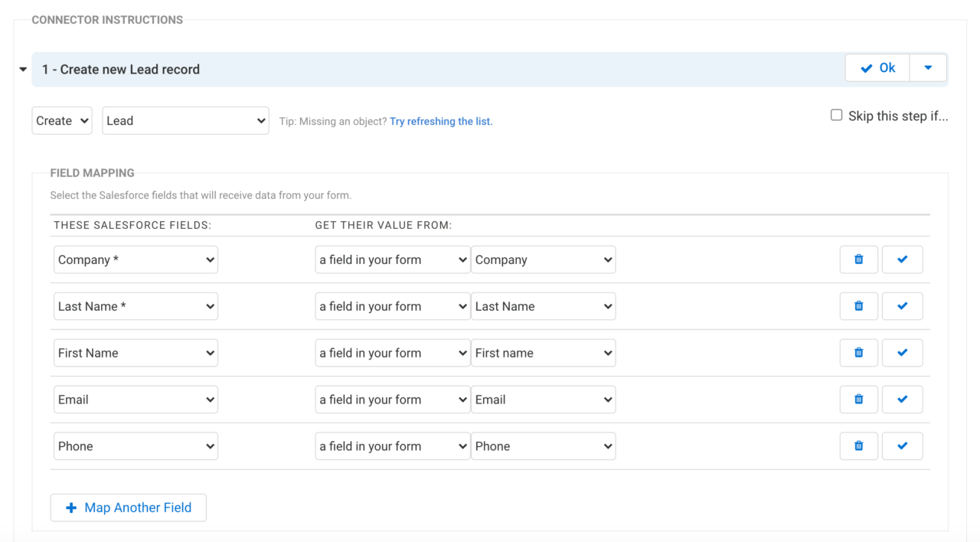Change the form field mapped to Phone
This screenshot has height=542, width=980.
click(543, 446)
